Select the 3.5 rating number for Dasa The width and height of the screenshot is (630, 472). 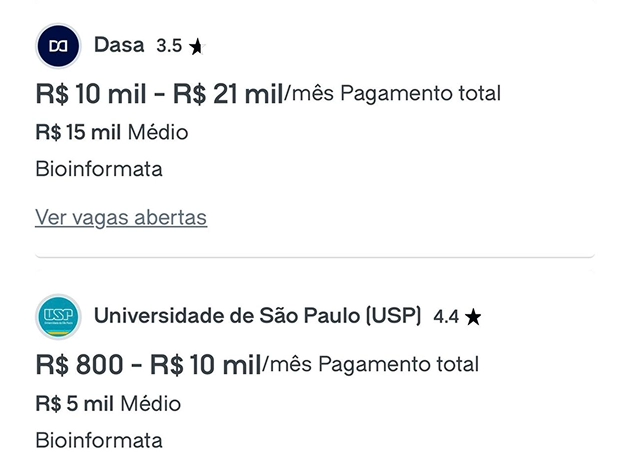[169, 46]
